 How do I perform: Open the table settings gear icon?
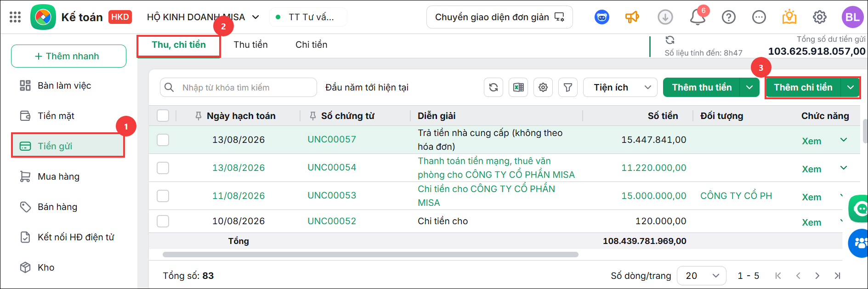(543, 87)
